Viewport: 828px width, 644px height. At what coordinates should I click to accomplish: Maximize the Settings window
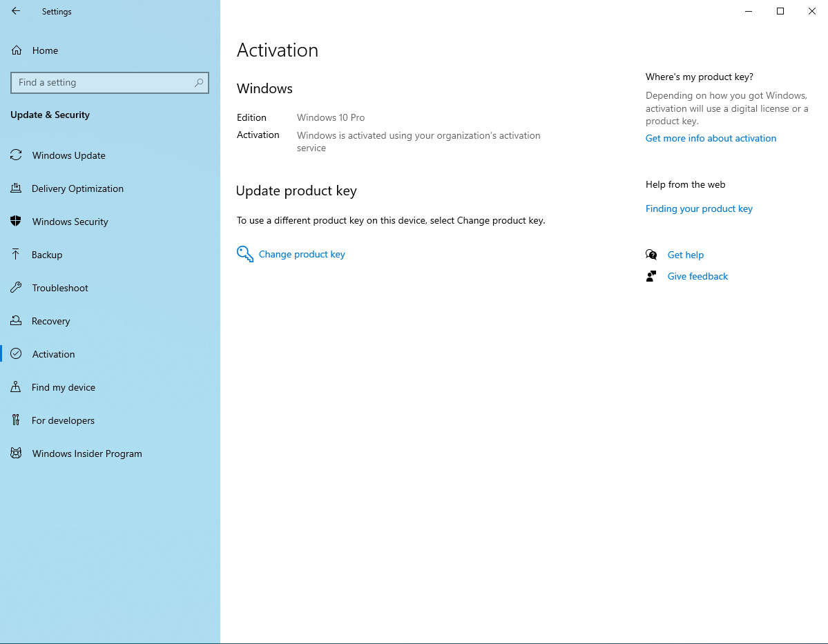pos(780,11)
